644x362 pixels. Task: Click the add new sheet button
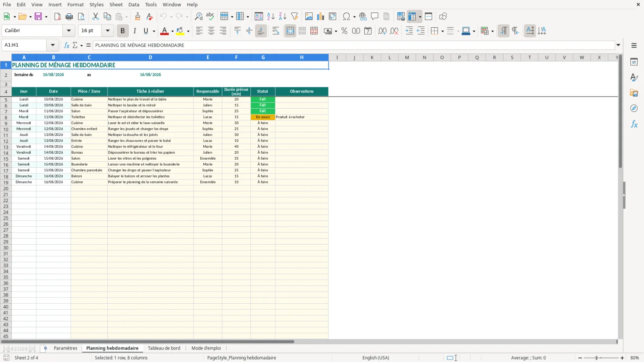(45, 348)
